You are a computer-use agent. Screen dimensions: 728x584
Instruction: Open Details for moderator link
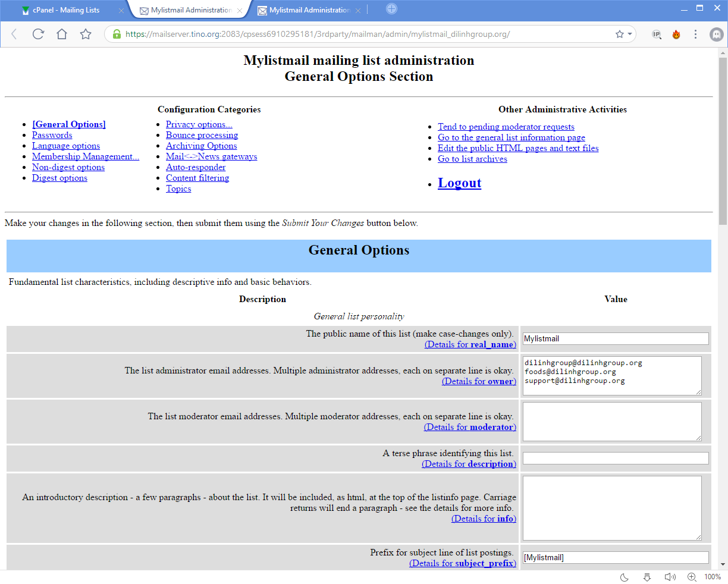tap(470, 427)
